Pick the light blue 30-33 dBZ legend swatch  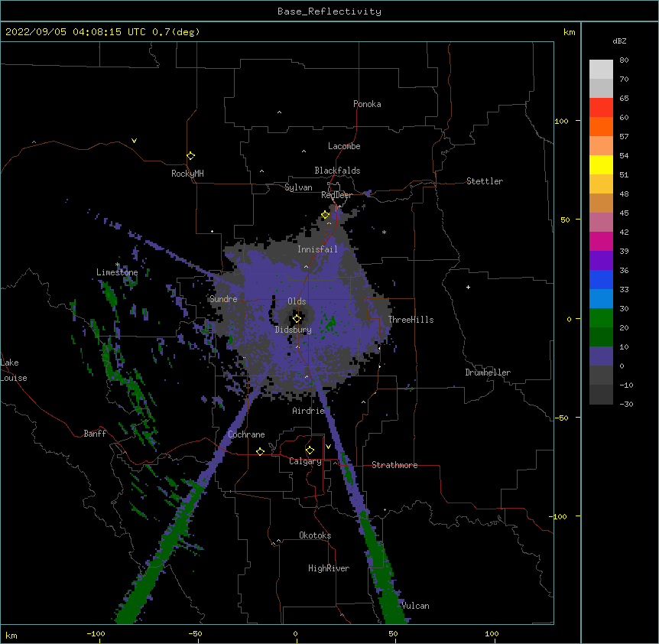(x=601, y=299)
